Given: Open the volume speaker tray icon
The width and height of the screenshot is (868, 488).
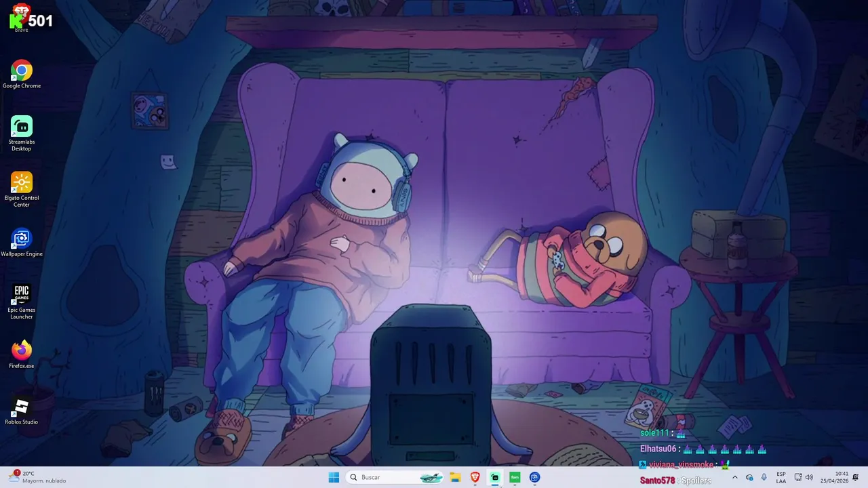Looking at the screenshot, I should click(809, 477).
